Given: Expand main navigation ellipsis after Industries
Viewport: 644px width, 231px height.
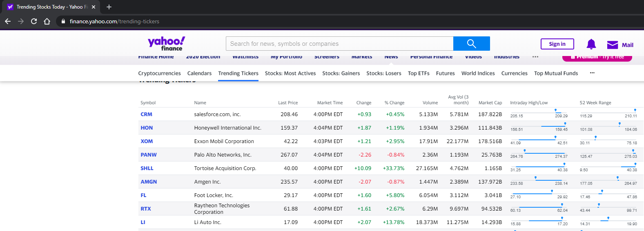Looking at the screenshot, I should (535, 57).
